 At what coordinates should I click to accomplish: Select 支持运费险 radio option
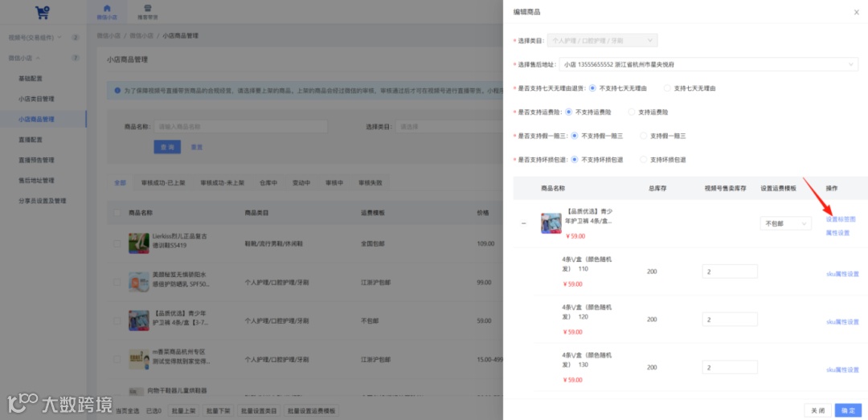click(631, 112)
